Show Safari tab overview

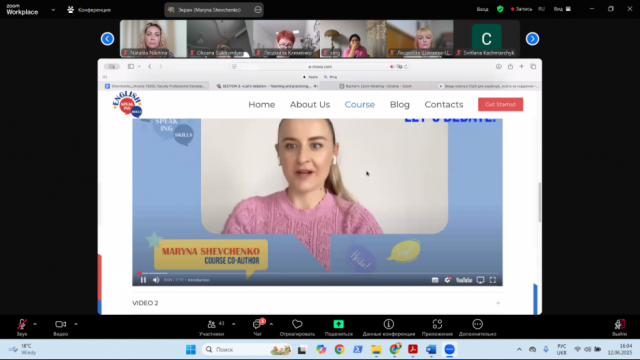[533, 67]
